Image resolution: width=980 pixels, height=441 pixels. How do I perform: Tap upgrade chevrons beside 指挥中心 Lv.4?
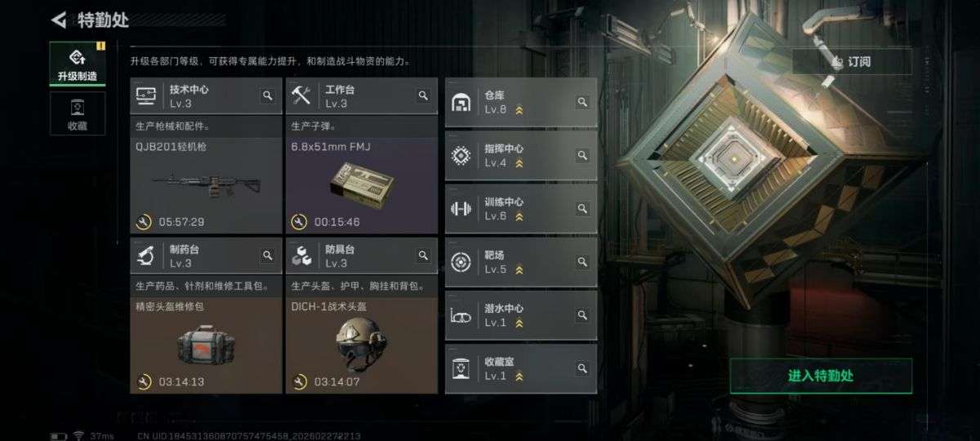point(519,163)
